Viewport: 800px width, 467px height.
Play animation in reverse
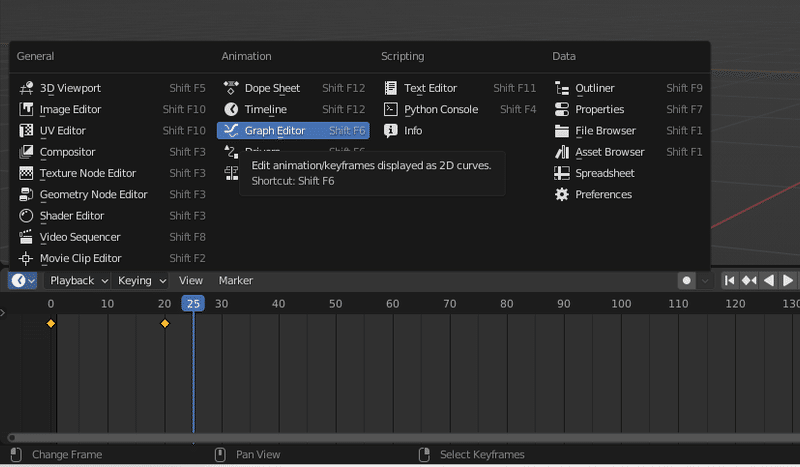[769, 280]
